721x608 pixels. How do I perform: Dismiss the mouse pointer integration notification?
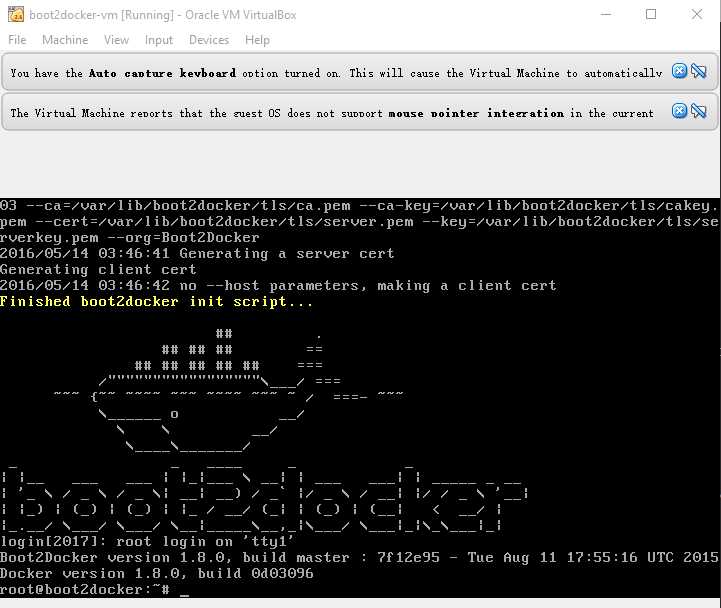click(x=679, y=111)
